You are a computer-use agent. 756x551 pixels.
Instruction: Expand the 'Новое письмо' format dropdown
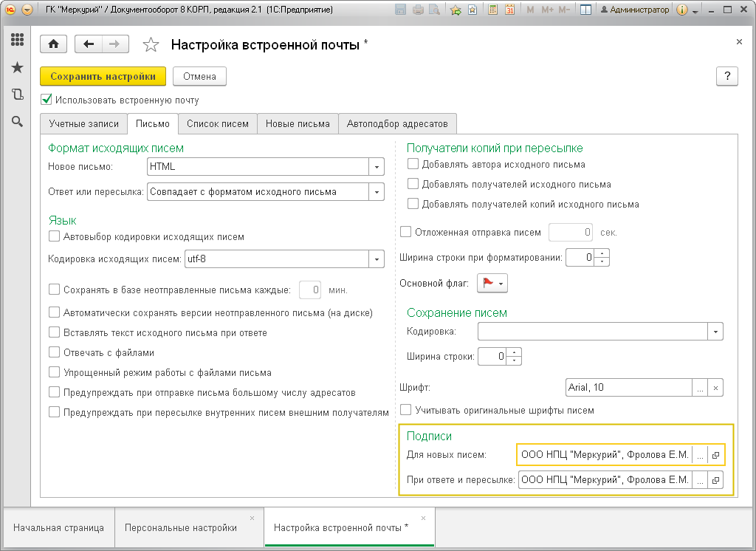(x=377, y=167)
